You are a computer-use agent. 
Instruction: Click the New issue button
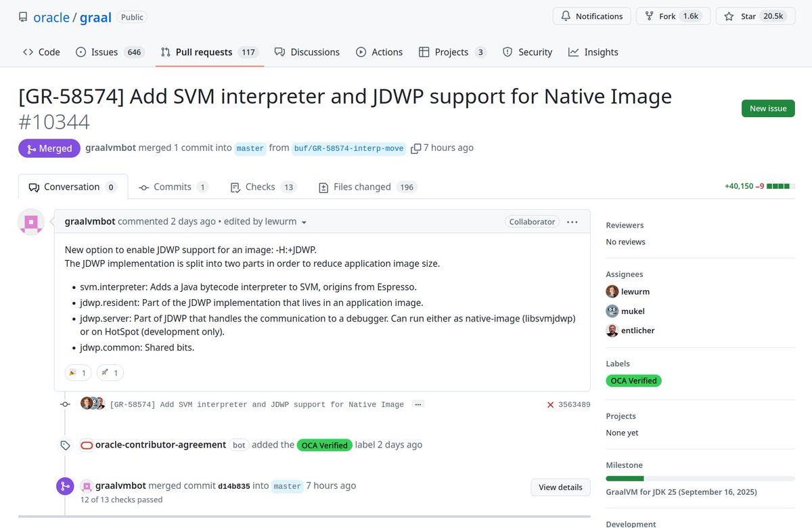(x=768, y=108)
